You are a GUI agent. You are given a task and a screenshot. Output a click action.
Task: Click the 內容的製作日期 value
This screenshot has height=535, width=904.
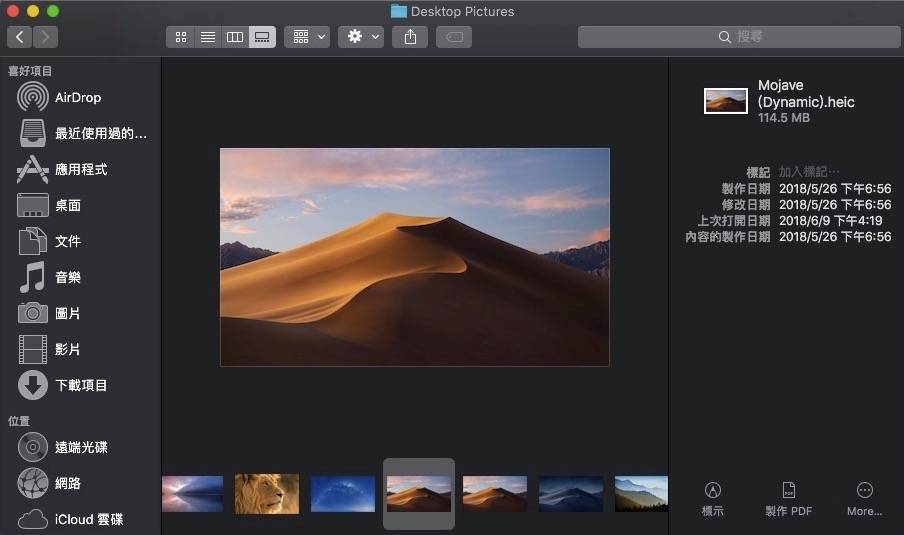[835, 237]
